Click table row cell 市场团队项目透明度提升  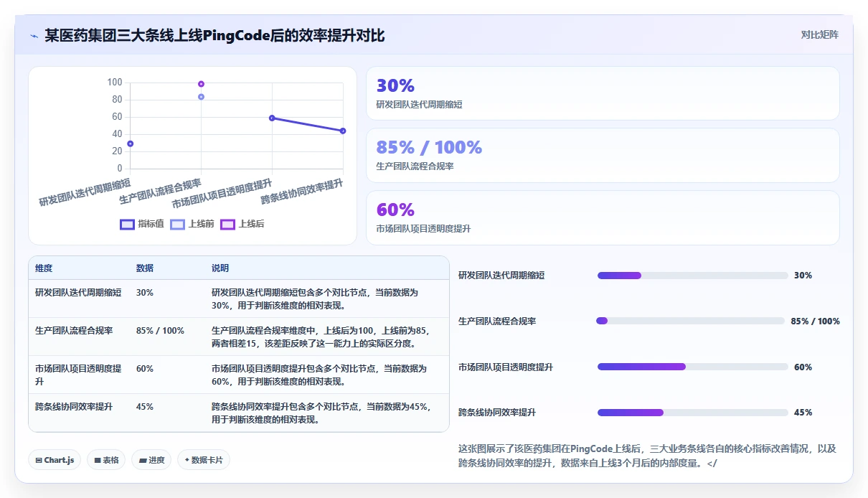78,375
